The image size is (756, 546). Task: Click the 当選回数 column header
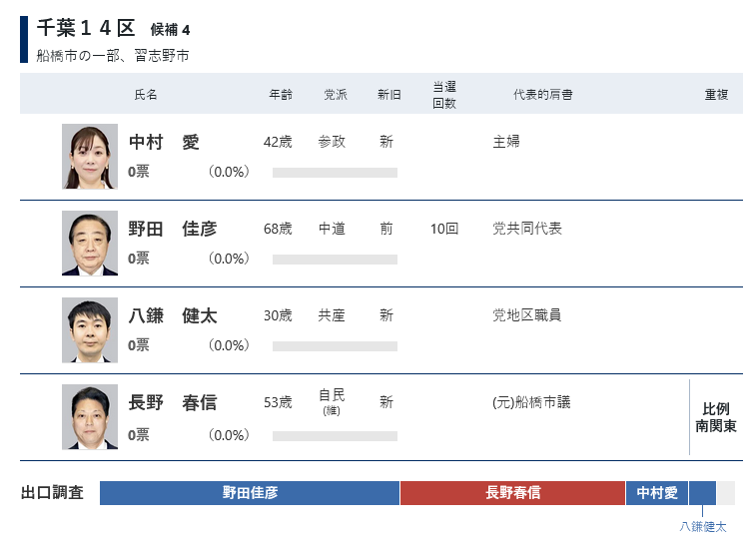(x=444, y=95)
